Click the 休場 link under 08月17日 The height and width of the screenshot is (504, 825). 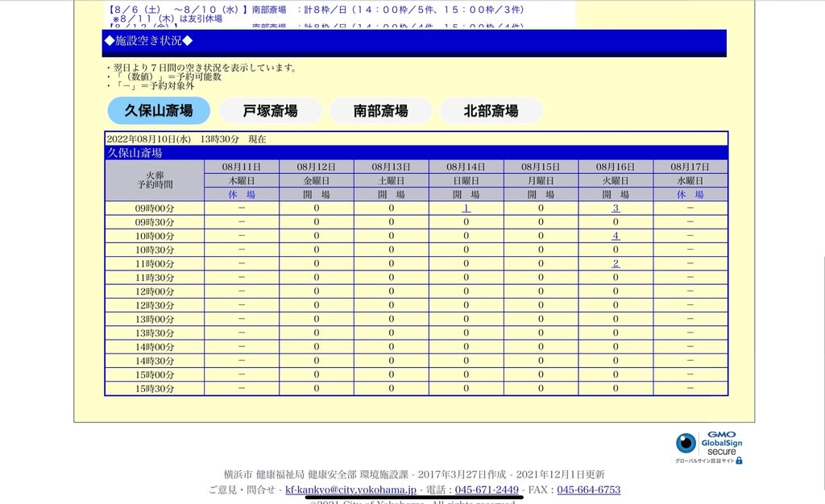[690, 195]
